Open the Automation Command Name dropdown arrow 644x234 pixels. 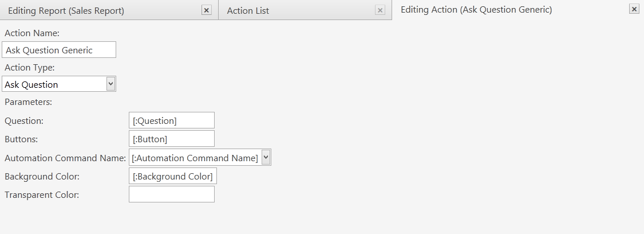coord(266,157)
